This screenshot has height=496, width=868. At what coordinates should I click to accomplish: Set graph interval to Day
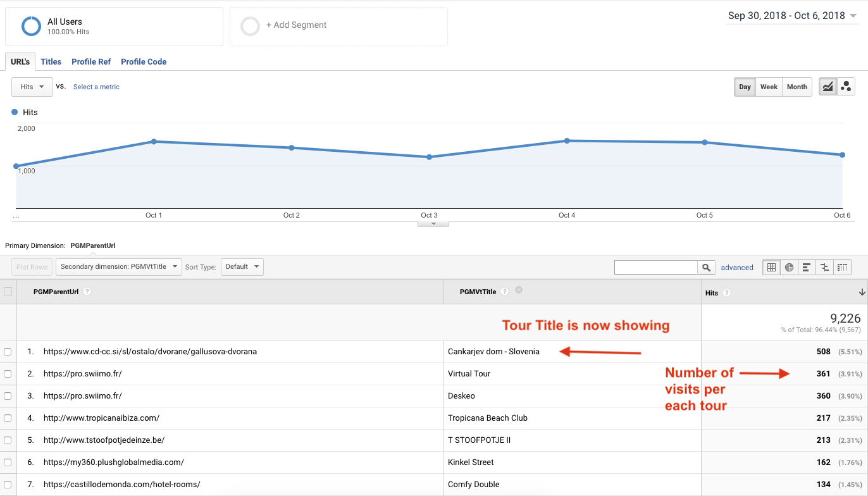745,87
